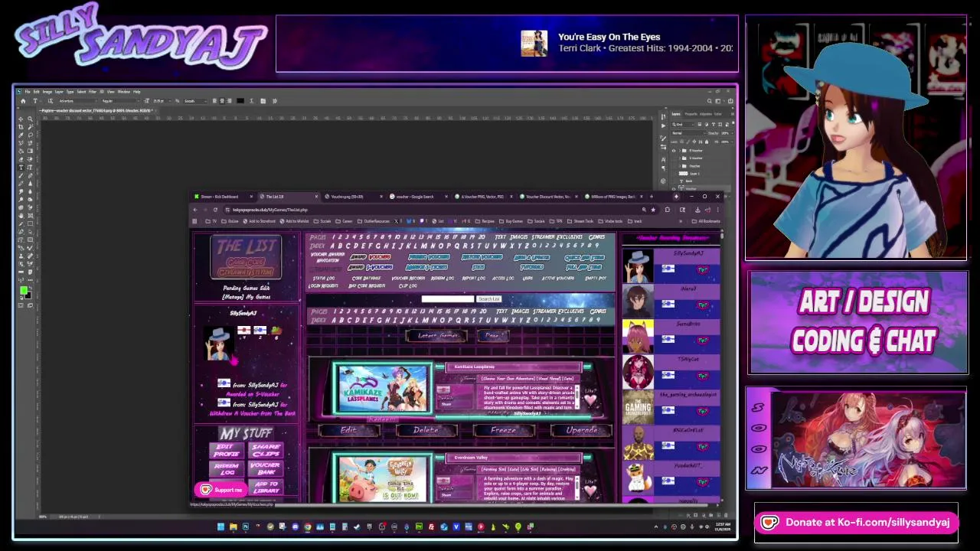Bookmark this page with the star icon
The height and width of the screenshot is (551, 980).
[653, 210]
